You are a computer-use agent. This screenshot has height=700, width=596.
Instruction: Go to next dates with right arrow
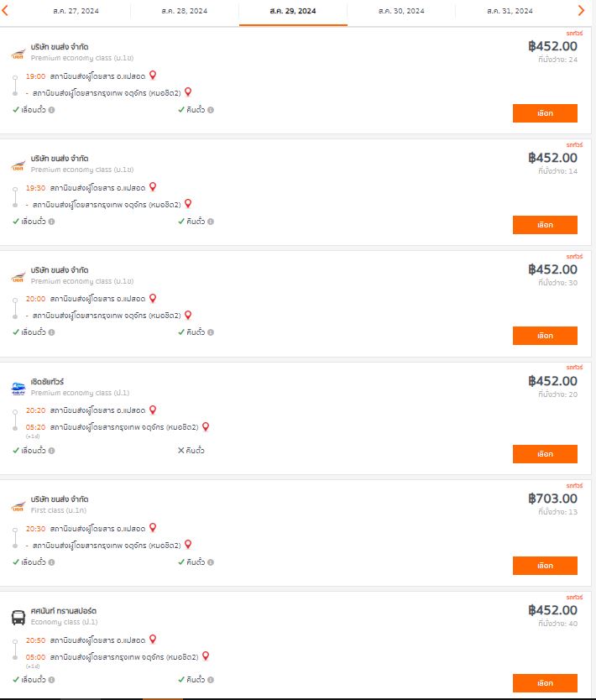pyautogui.click(x=581, y=10)
